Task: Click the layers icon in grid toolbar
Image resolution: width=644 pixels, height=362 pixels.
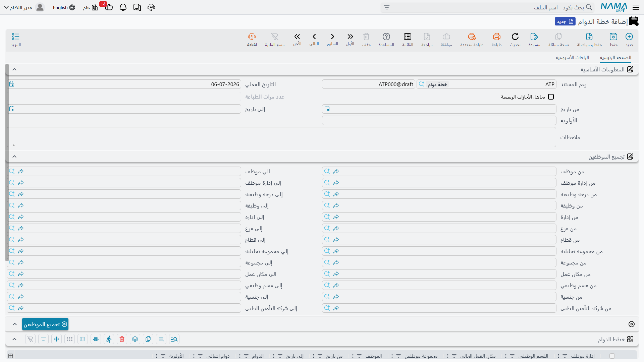Action: point(135,339)
